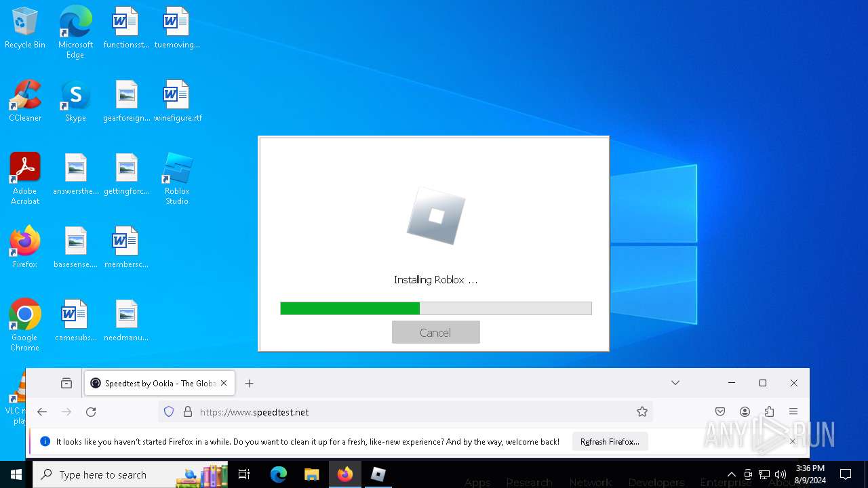Cancel the Roblox installation
This screenshot has width=868, height=488.
(x=435, y=332)
